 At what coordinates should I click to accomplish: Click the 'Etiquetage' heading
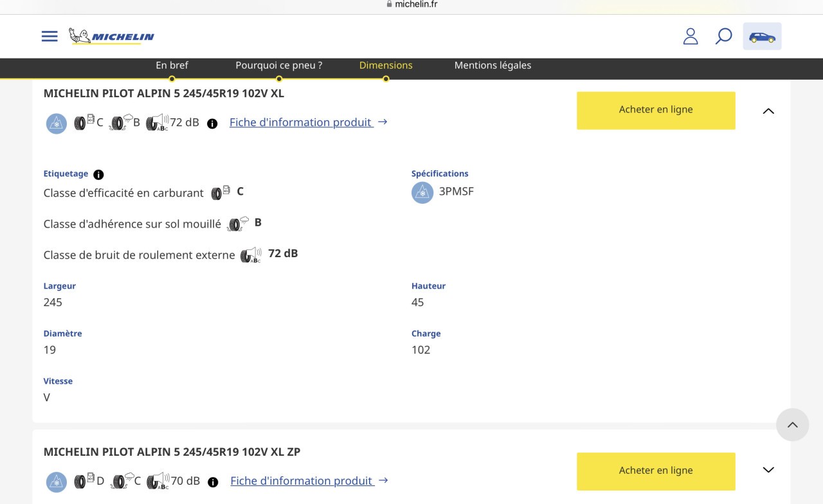66,174
